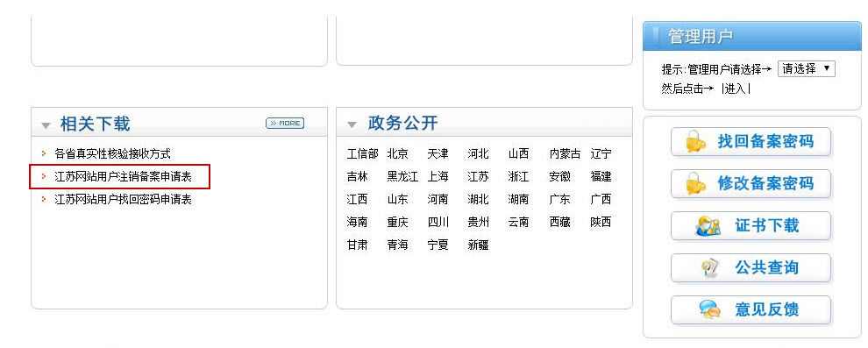Click the question mark icon beside 公共查询
This screenshot has width=868, height=348.
709,268
